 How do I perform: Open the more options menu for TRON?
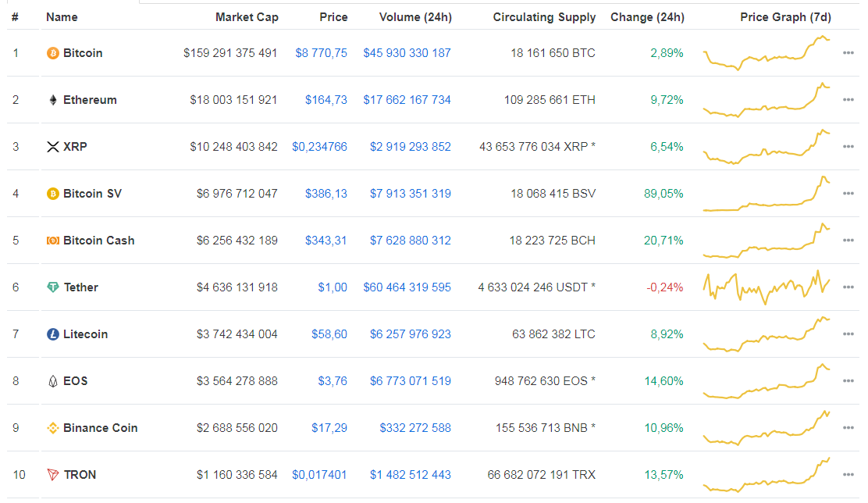pos(848,475)
